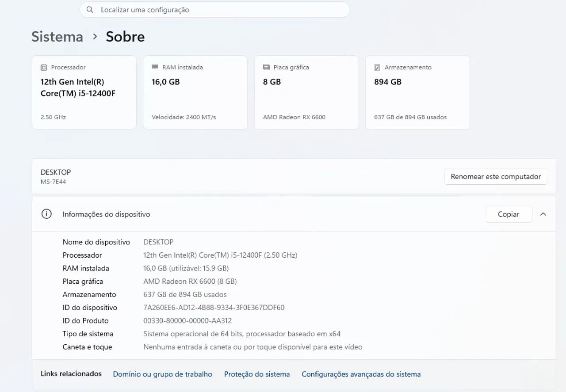Screen dimensions: 566x392
Task: Click the 16,0 GB (utilizável: 15,9 GB) value
Action: [186, 268]
